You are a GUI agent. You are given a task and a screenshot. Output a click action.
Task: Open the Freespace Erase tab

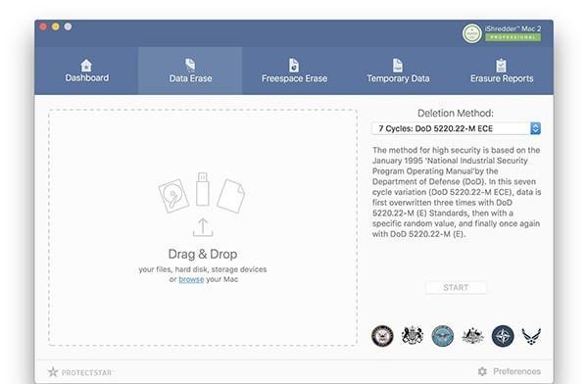pos(294,71)
